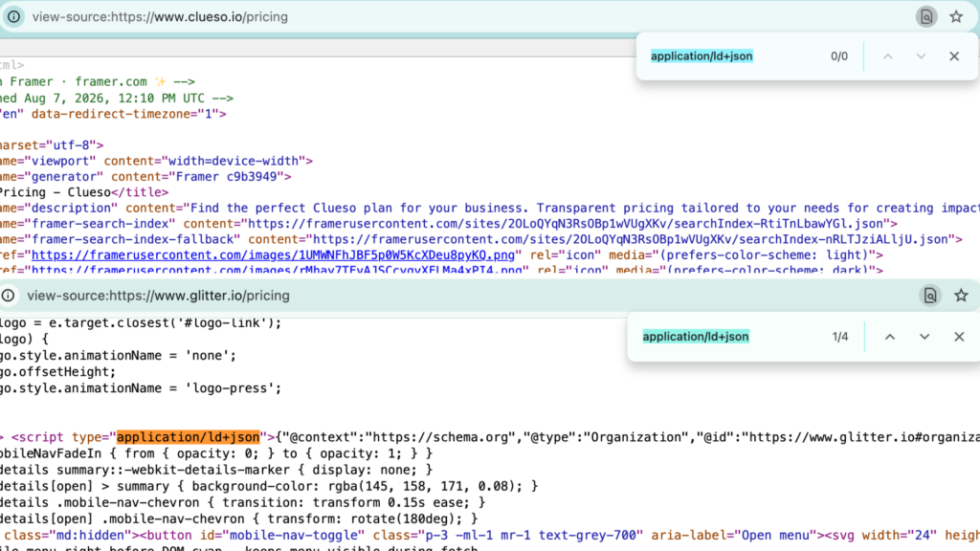The height and width of the screenshot is (551, 980).
Task: Click the e.target.closest('#logo-link') line
Action: 141,323
